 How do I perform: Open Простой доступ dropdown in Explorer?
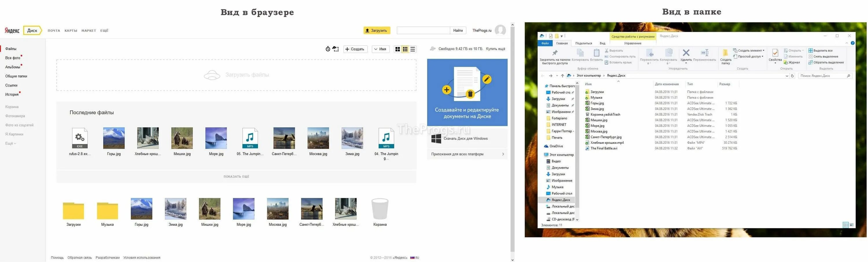tap(748, 57)
